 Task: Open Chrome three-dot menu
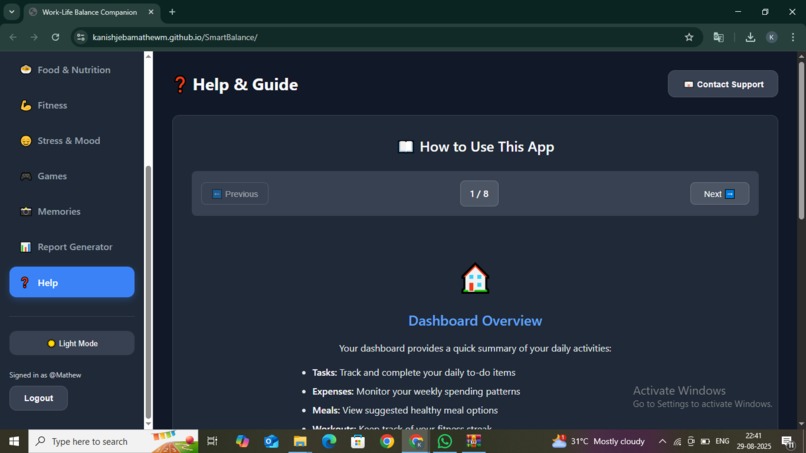tap(793, 37)
